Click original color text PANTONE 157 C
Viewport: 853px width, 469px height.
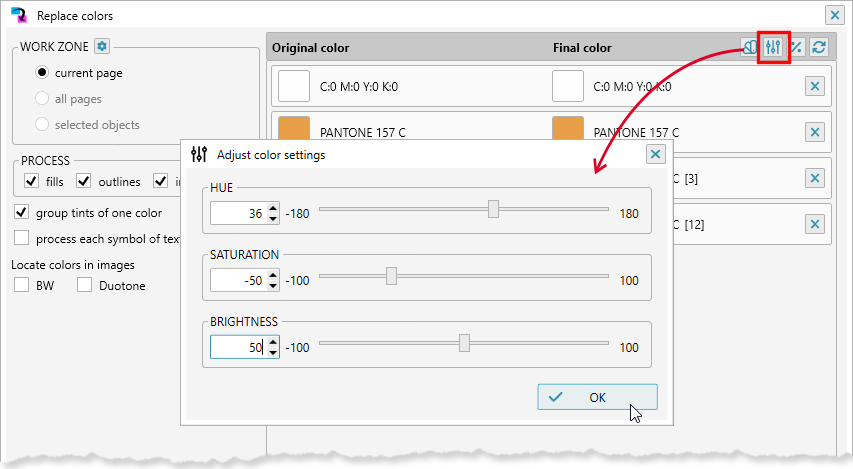pos(363,133)
